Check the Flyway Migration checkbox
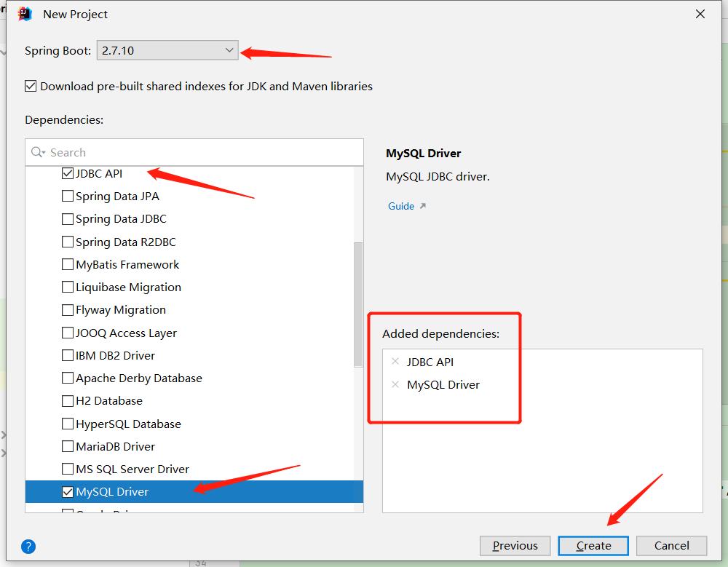 tap(68, 310)
